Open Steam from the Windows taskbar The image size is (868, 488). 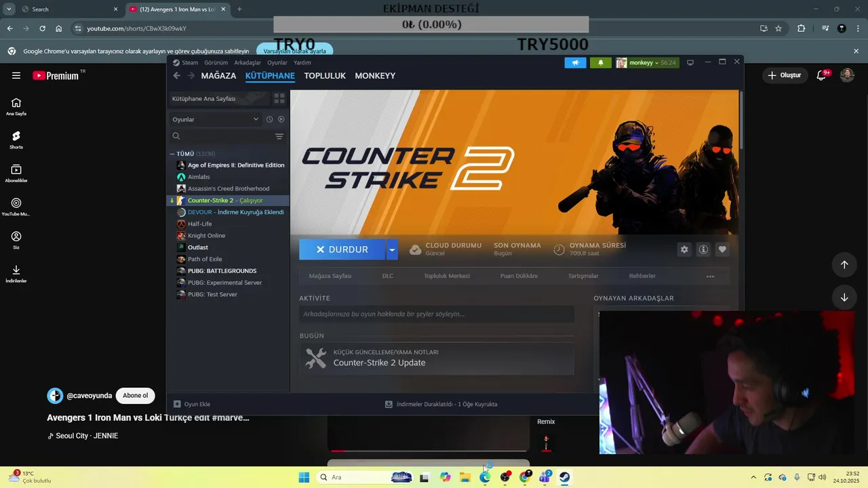(x=564, y=477)
